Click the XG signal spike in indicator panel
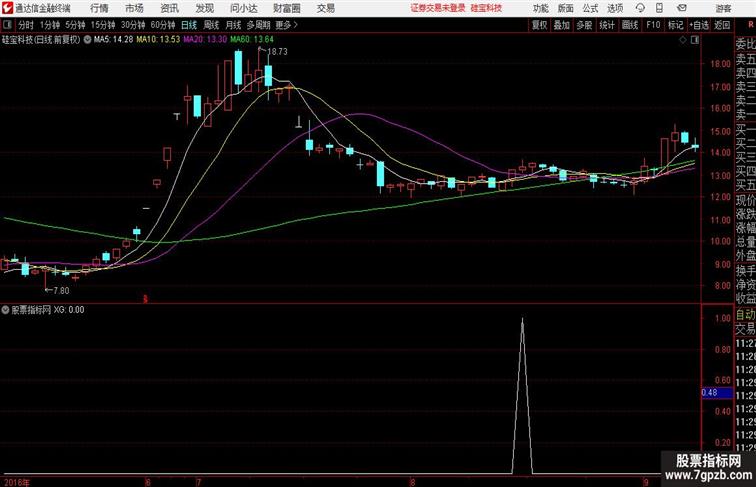 click(x=522, y=395)
